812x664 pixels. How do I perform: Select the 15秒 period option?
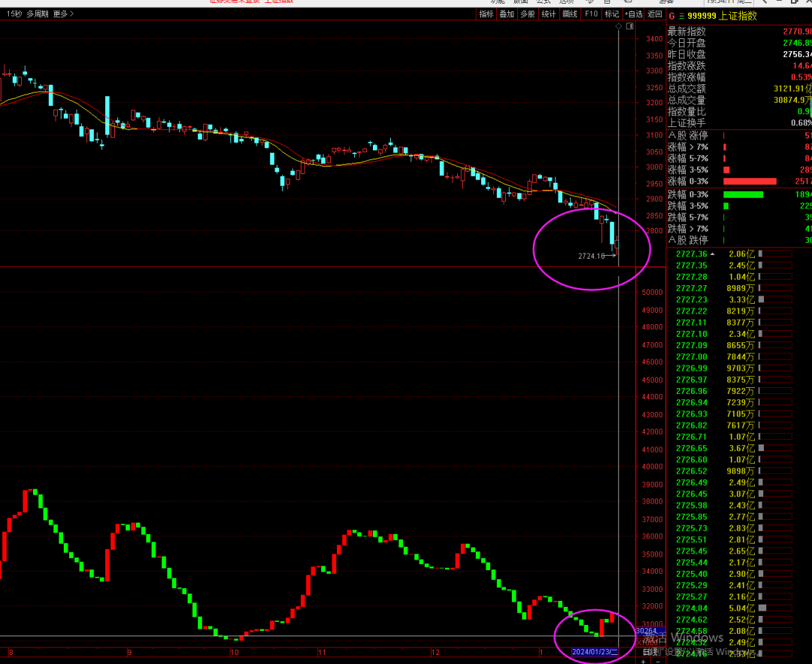[14, 14]
